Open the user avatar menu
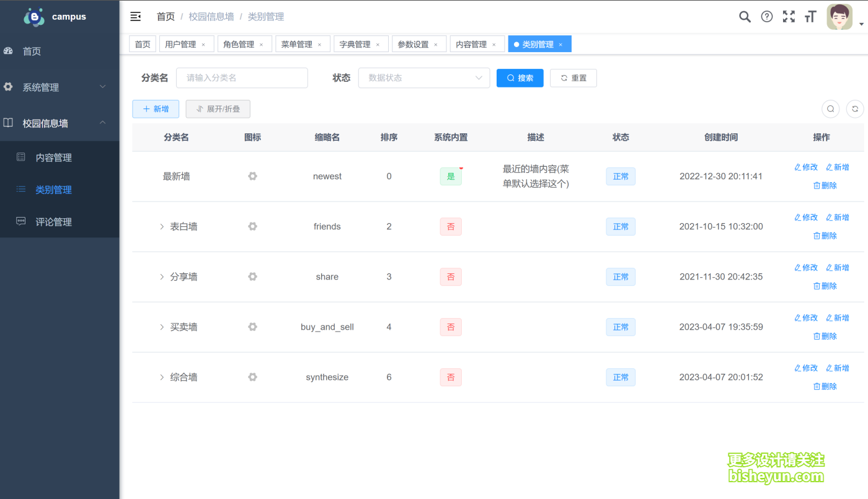The image size is (868, 499). click(839, 16)
